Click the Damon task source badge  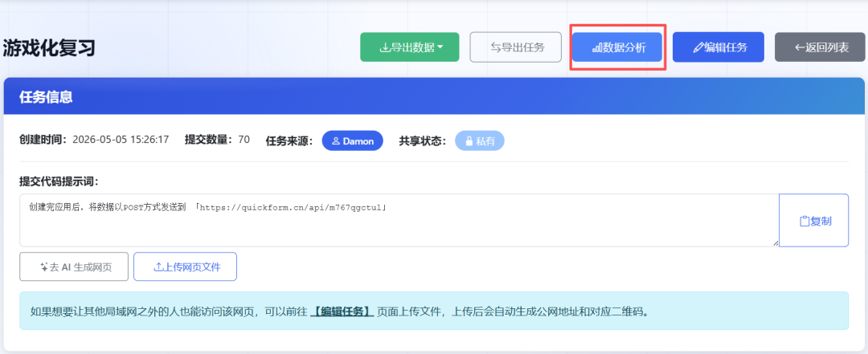[x=353, y=141]
